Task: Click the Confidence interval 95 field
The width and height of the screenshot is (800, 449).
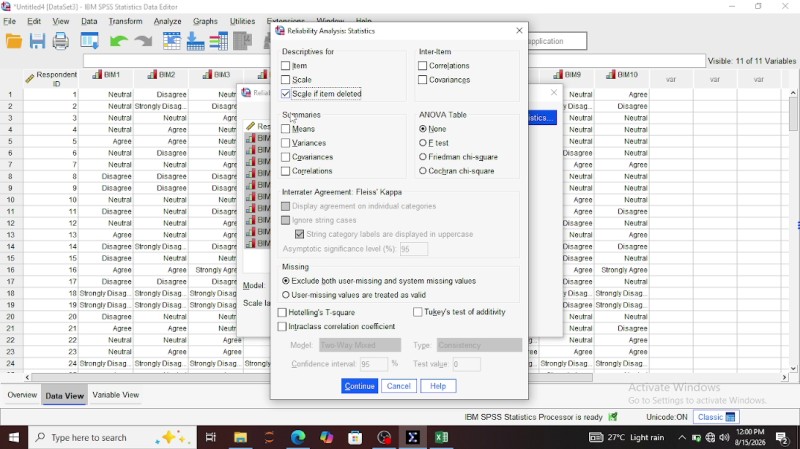Action: click(373, 364)
